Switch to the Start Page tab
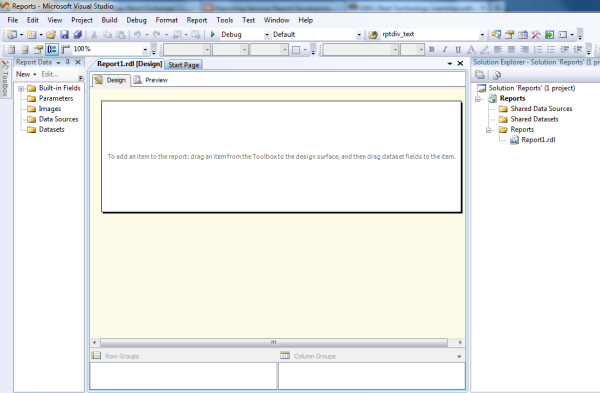This screenshot has width=600, height=393. pyautogui.click(x=184, y=65)
